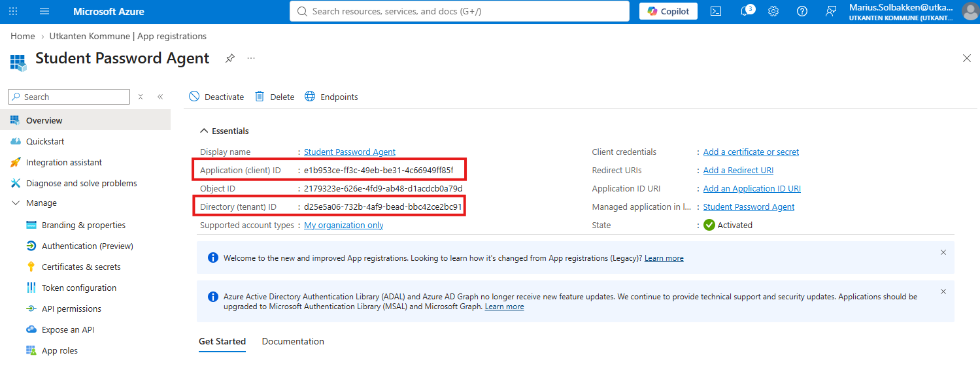The height and width of the screenshot is (366, 980).
Task: Click the My organization only link
Action: coord(344,225)
